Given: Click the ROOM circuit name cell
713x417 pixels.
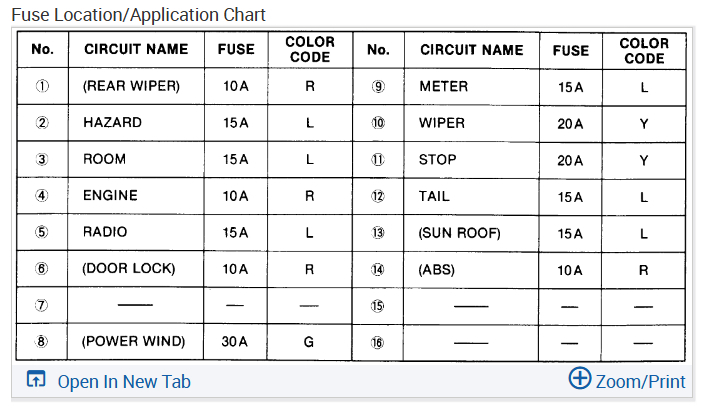Looking at the screenshot, I should (104, 160).
